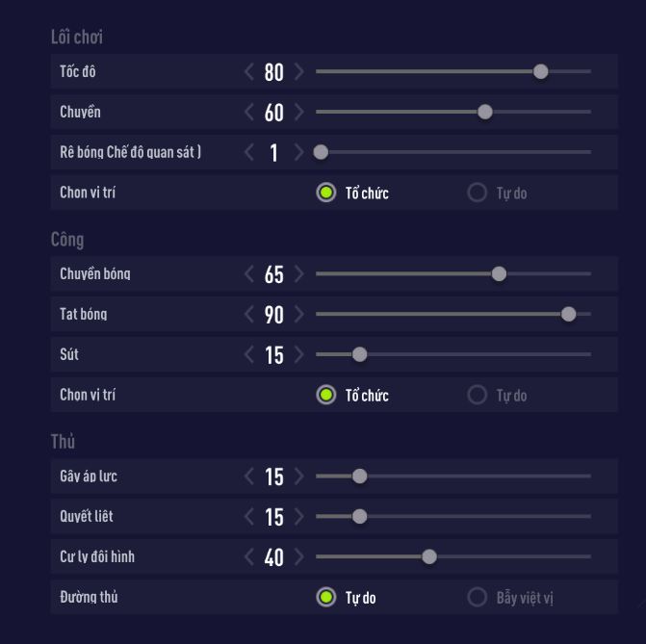
Task: Increase Chuyền bóng value with right arrow
Action: click(x=298, y=274)
